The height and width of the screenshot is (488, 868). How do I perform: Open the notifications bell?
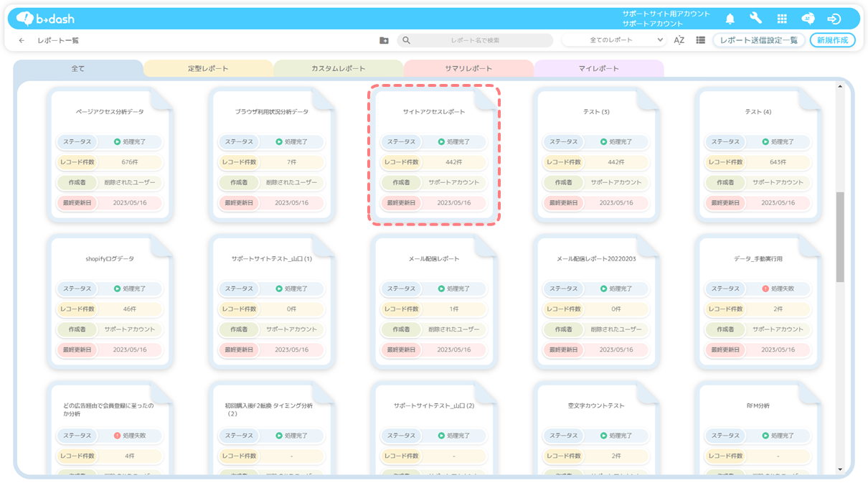[730, 19]
